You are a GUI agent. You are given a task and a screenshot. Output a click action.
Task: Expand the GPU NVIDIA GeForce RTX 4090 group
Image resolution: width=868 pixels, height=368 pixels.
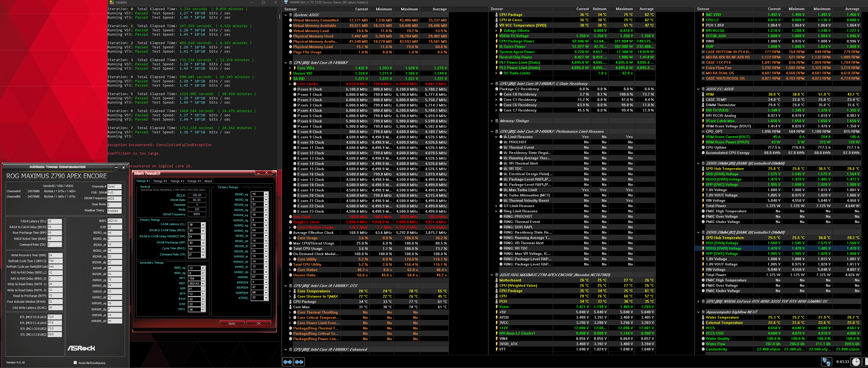pyautogui.click(x=698, y=302)
